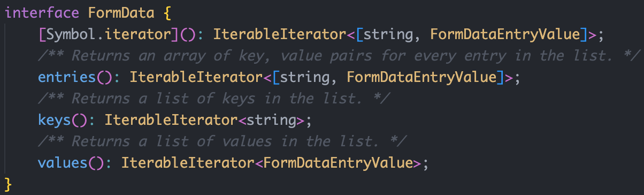This screenshot has height=195, width=644.
Task: Click the keys method name
Action: (55, 120)
